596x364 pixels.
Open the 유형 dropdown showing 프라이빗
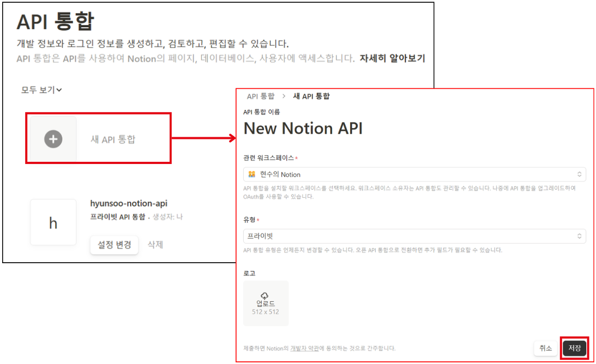pyautogui.click(x=414, y=236)
